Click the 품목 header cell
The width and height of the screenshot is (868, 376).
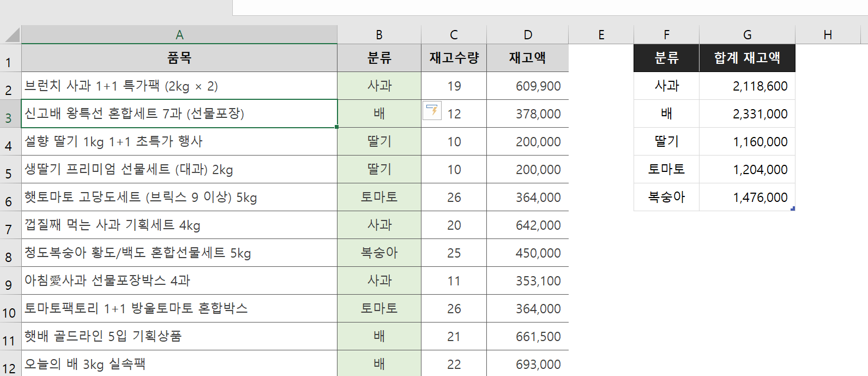click(x=179, y=58)
